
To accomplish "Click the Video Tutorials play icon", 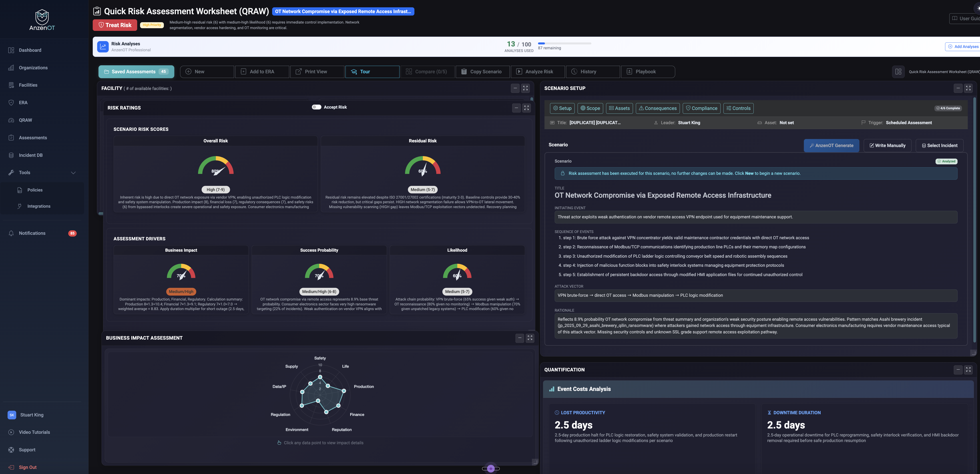I will click(11, 432).
